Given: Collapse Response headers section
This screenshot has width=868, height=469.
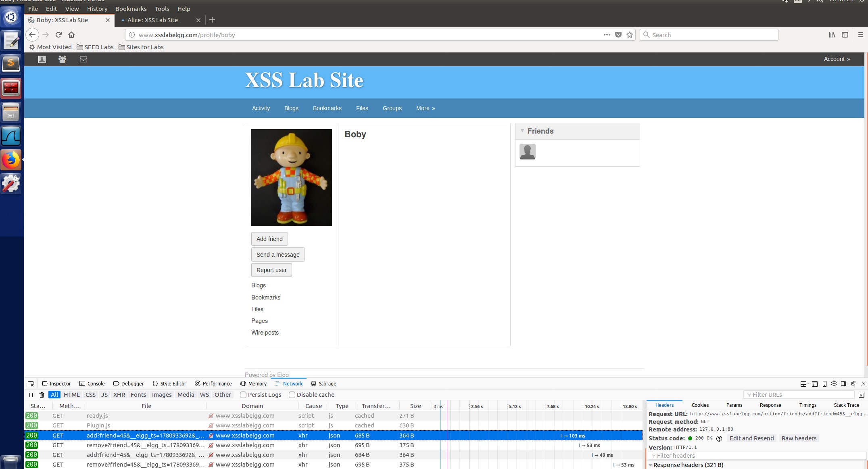Looking at the screenshot, I should 651,465.
